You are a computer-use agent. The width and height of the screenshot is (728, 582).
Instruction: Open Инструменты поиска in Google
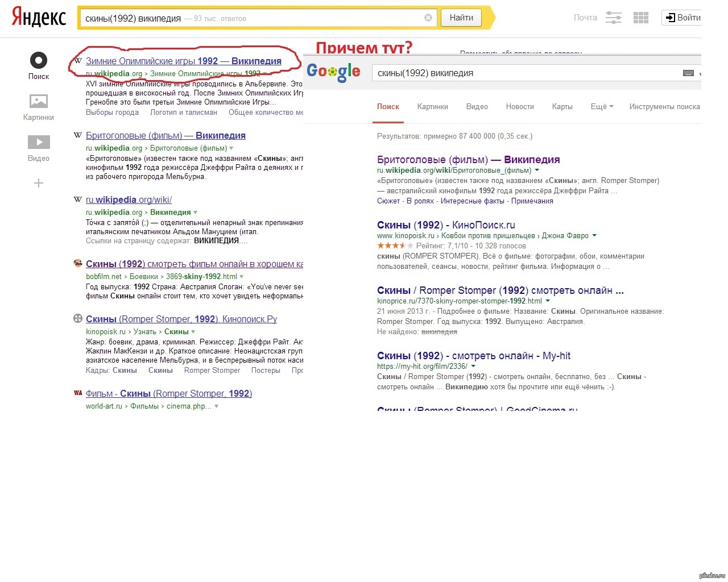664,107
